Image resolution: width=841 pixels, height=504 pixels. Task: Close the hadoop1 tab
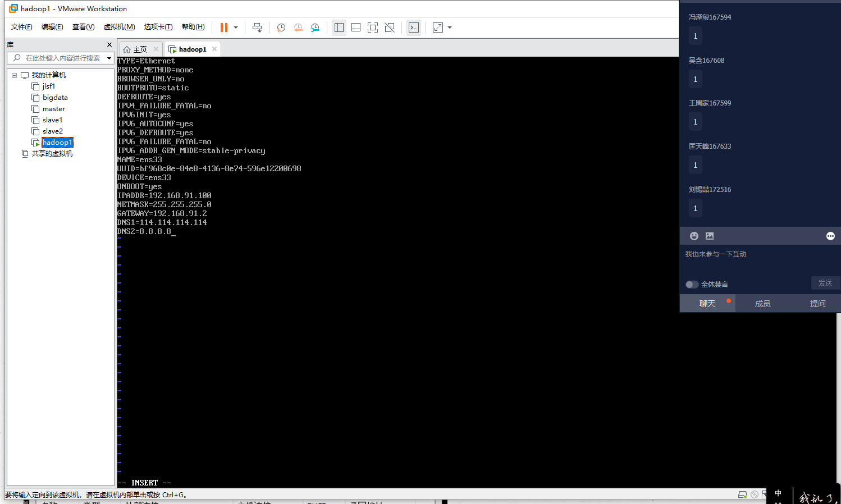pos(214,49)
